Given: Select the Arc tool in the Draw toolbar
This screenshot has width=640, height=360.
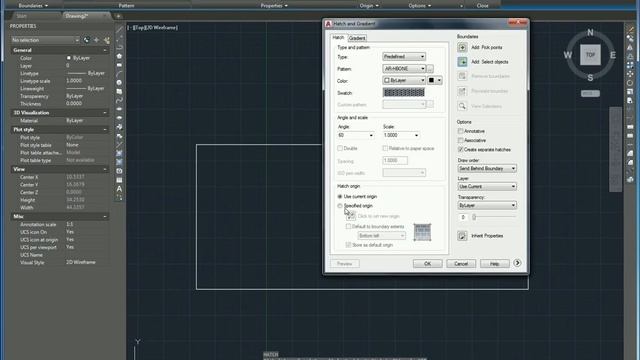Looking at the screenshot, I should pyautogui.click(x=119, y=74).
